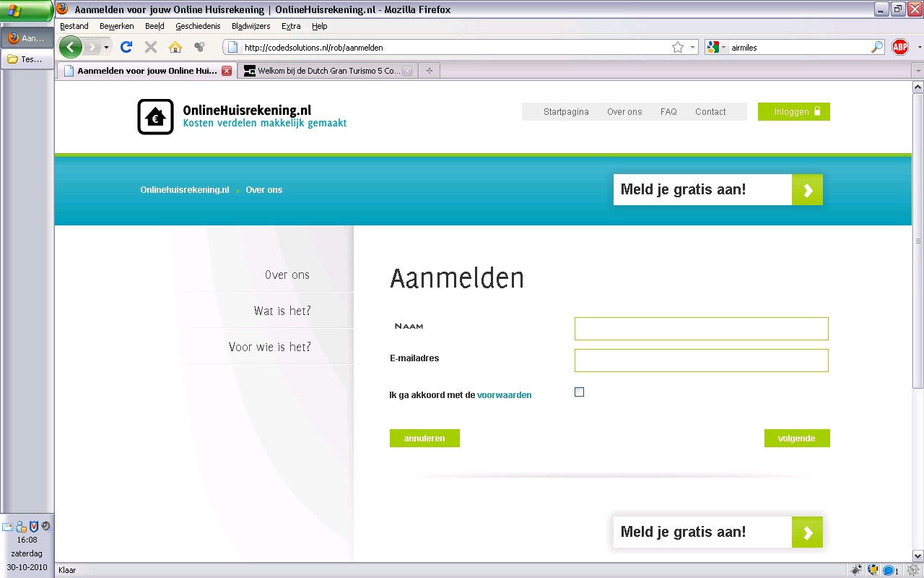Open the Bladwijzers menu
Screen dimensions: 924x578
coord(250,26)
